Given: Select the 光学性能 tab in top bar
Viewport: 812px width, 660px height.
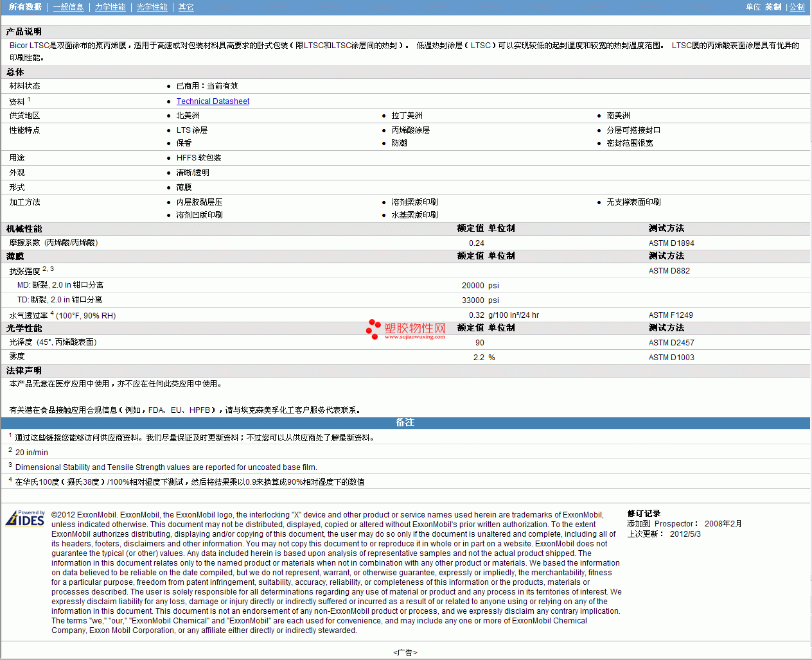Looking at the screenshot, I should [152, 7].
